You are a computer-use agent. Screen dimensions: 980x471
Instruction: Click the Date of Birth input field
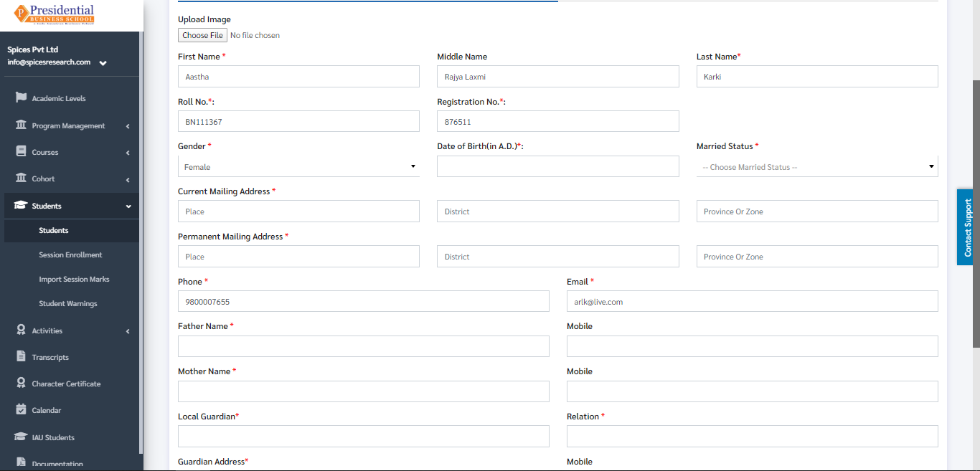click(558, 166)
